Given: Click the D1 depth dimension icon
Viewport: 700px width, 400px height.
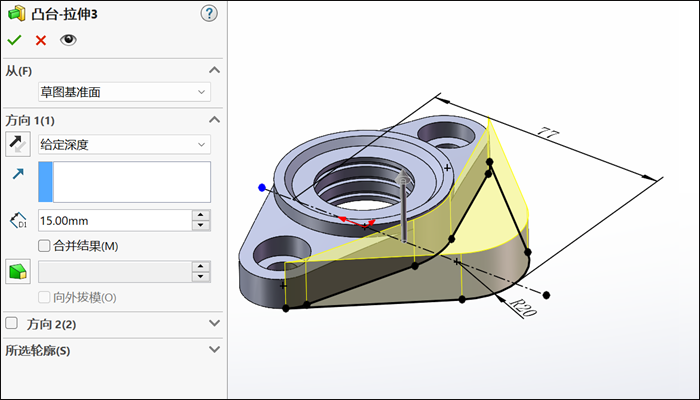Looking at the screenshot, I should [18, 221].
